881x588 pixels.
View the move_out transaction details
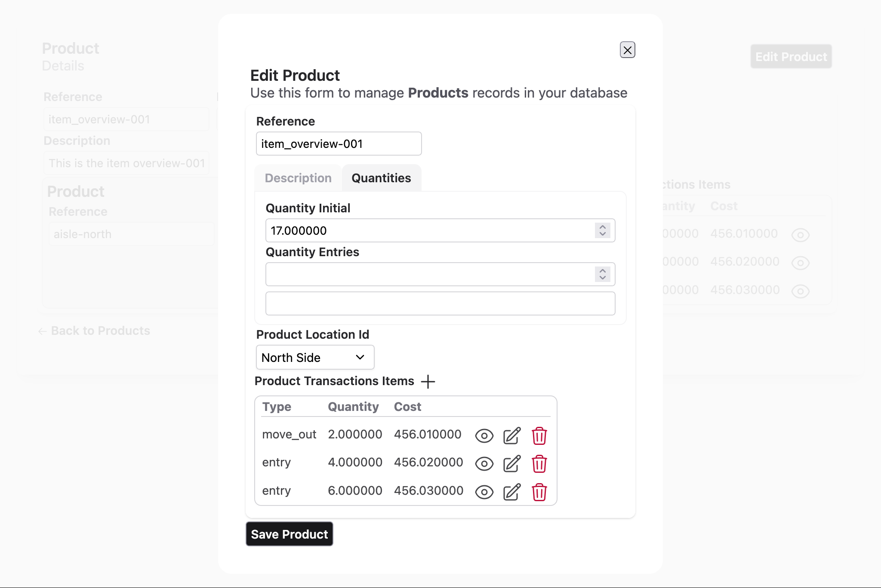click(x=484, y=436)
